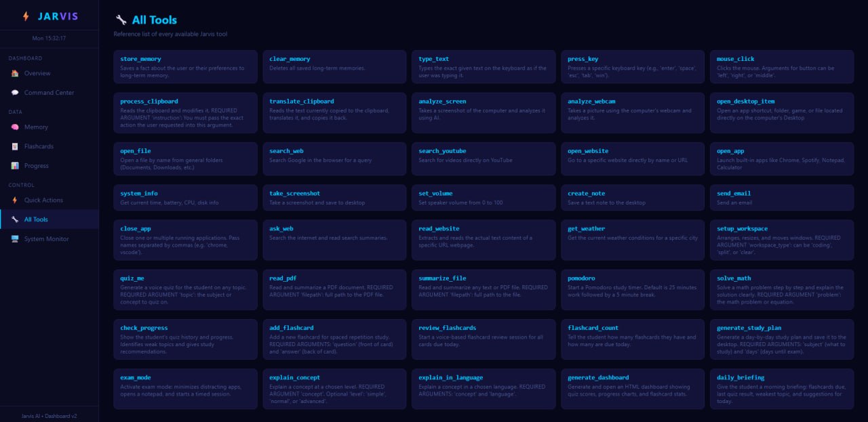Click the bar chart icon for Progress
The image size is (868, 422).
point(15,166)
